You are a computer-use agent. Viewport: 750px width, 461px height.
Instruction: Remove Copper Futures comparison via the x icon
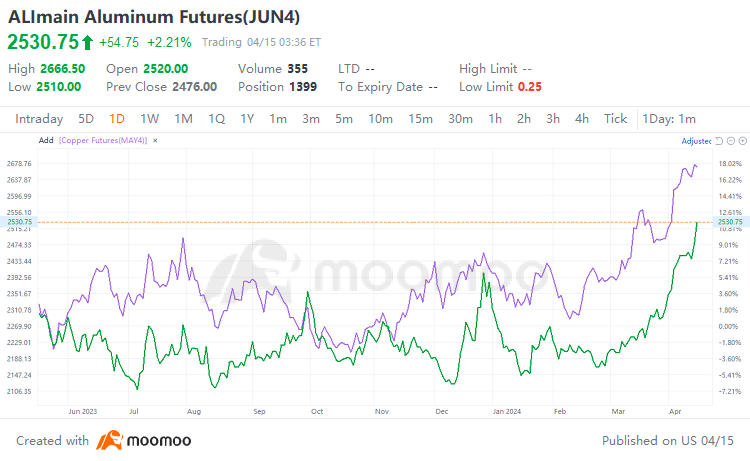pyautogui.click(x=155, y=141)
